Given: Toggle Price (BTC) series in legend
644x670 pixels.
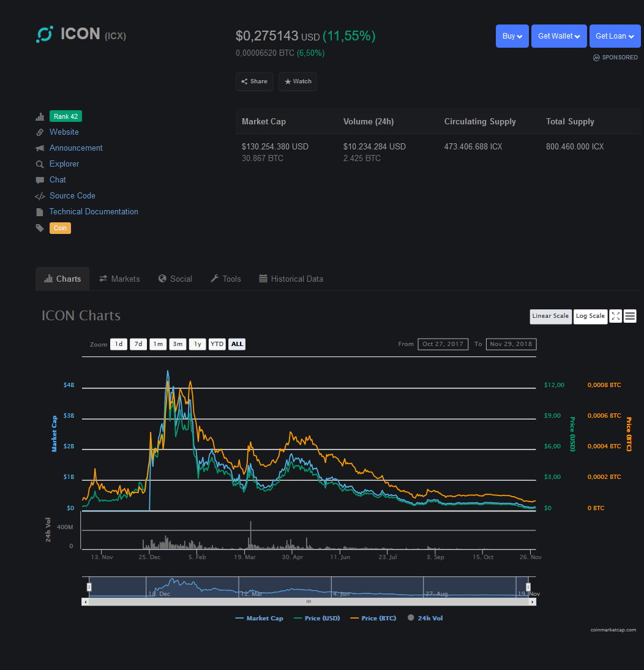Looking at the screenshot, I should pos(373,619).
